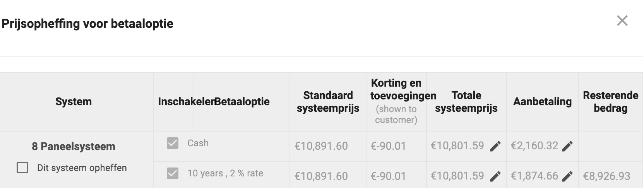Click the Resterende bedrag column header
This screenshot has width=644, height=188.
[611, 102]
